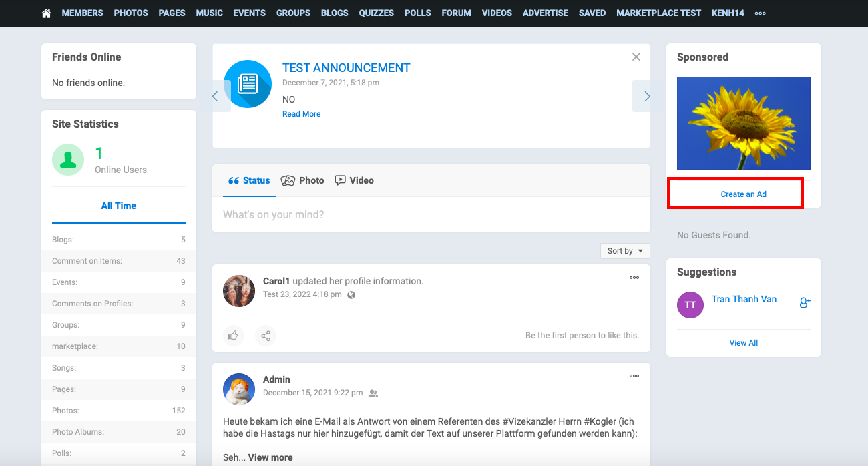Click the Test Announcement newspaper icon
Image resolution: width=868 pixels, height=466 pixels.
tap(248, 84)
